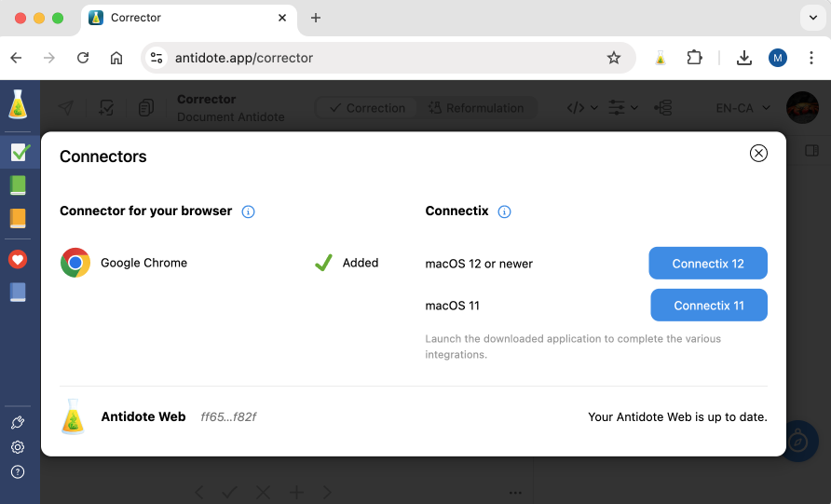Close the Connectors dialog

(758, 153)
